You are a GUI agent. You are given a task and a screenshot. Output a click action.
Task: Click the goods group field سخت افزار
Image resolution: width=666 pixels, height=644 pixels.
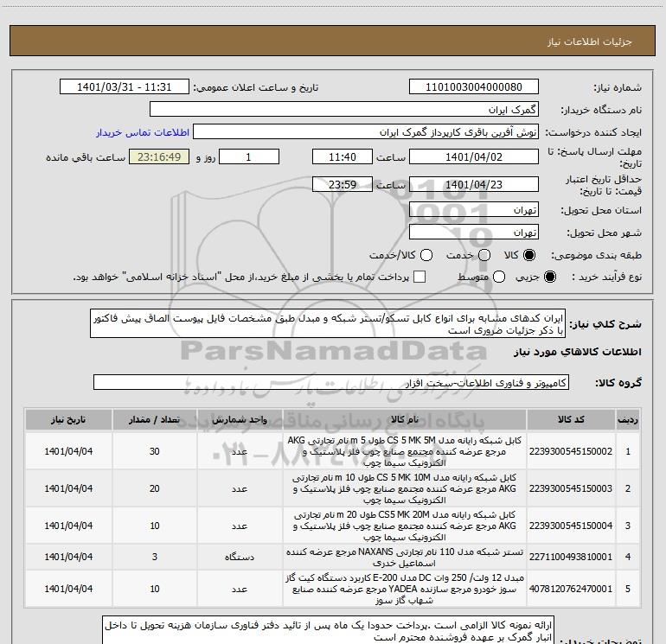[x=331, y=382]
